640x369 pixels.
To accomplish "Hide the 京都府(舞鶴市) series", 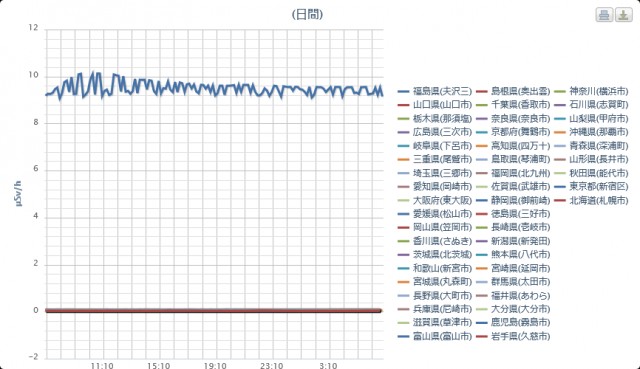I will (x=513, y=132).
